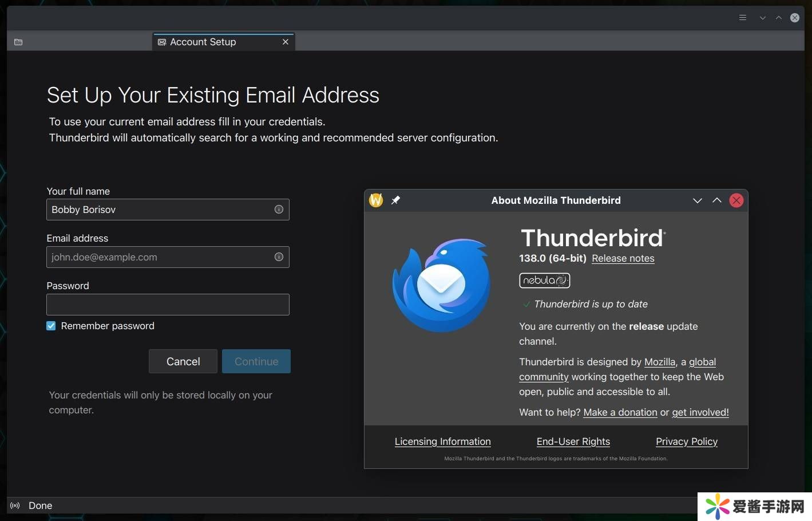812x521 pixels.
Task: Click the yellow W icon in About dialog
Action: [376, 200]
